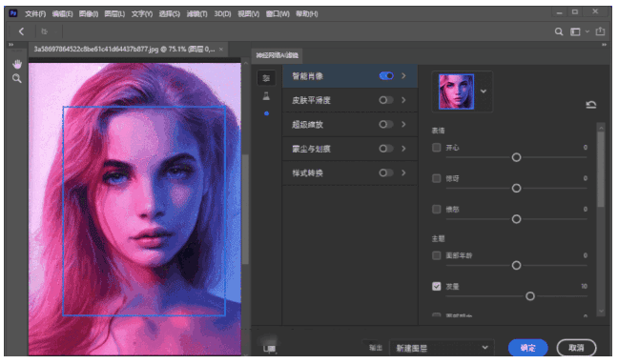Check the 愤怒 expression checkbox
This screenshot has width=618, height=364.
[436, 210]
